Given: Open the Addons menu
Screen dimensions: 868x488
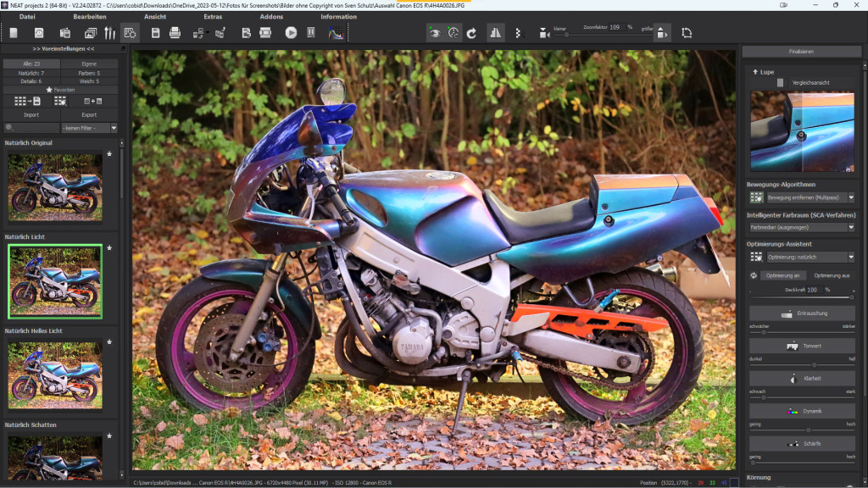Looking at the screenshot, I should point(271,16).
